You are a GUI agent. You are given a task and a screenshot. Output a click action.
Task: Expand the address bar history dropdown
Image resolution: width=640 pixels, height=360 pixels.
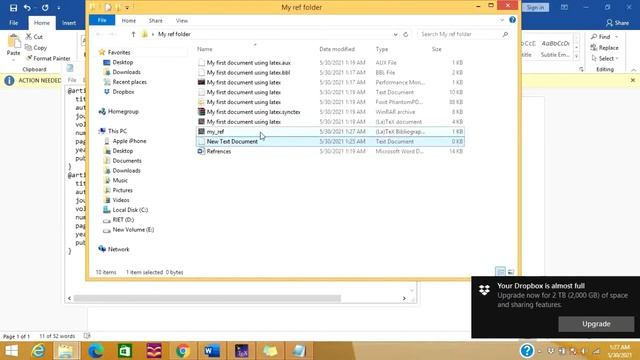click(x=396, y=34)
